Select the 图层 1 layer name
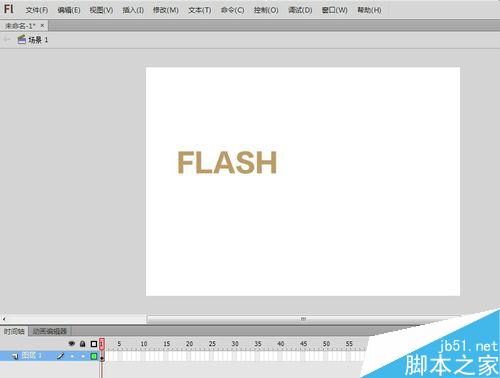This screenshot has height=378, width=500. (32, 356)
